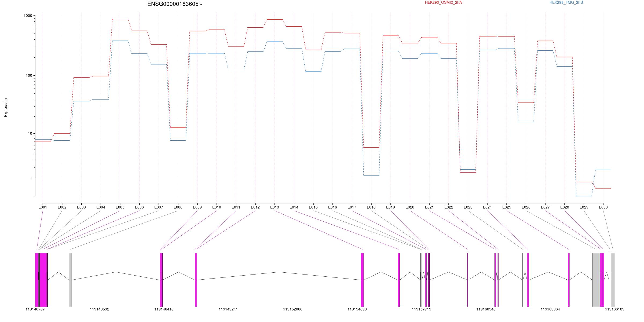The height and width of the screenshot is (322, 644).
Task: Select exon label E009
Action: pos(197,207)
